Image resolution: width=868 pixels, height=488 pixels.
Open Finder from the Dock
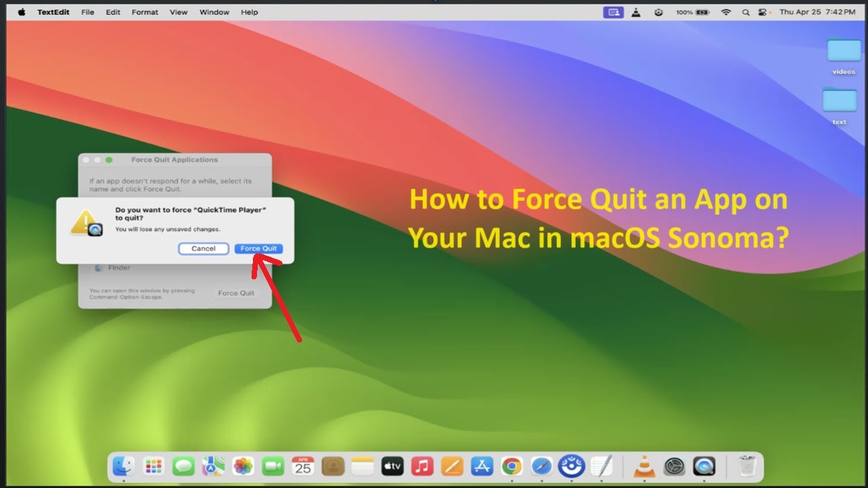(x=123, y=466)
